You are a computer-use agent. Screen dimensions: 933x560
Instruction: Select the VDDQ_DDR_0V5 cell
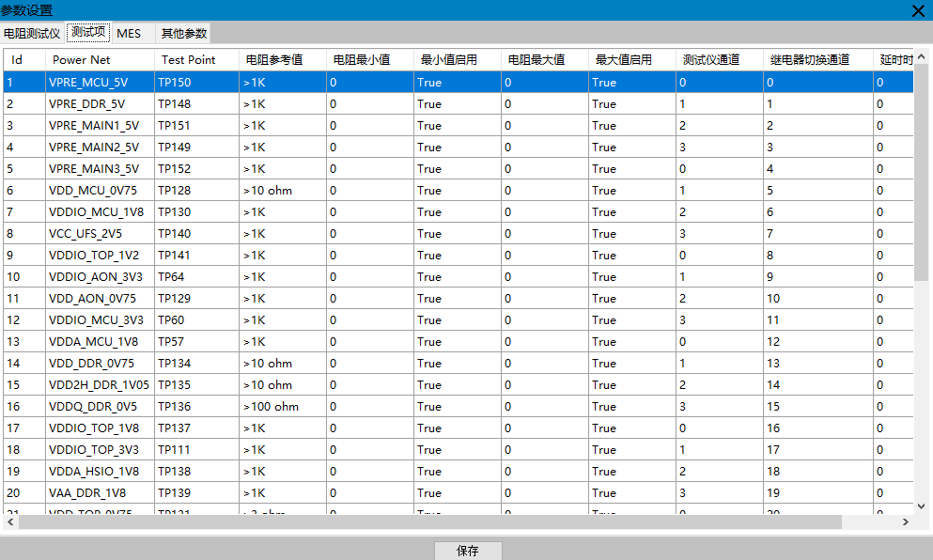100,407
